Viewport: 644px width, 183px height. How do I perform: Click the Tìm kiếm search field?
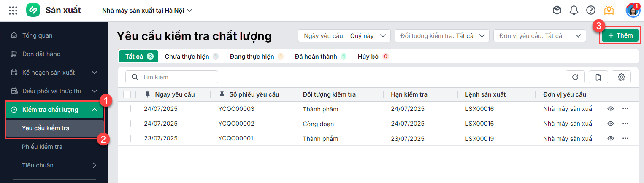point(172,77)
